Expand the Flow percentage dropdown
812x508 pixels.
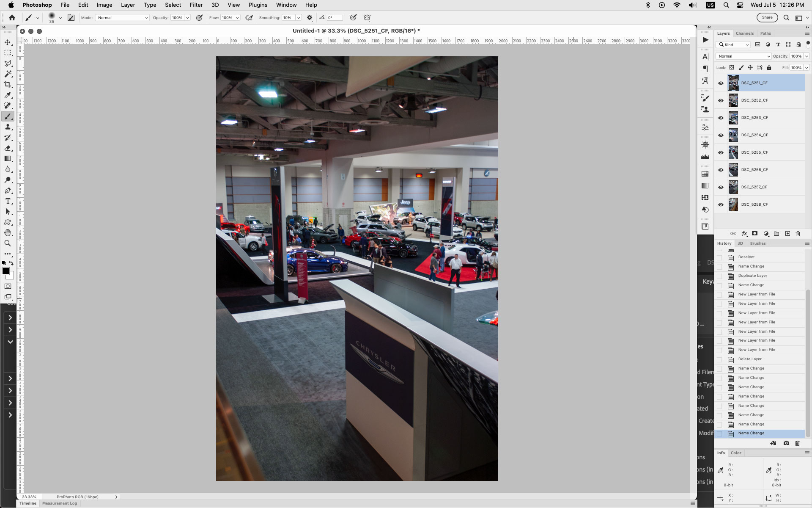coord(237,18)
